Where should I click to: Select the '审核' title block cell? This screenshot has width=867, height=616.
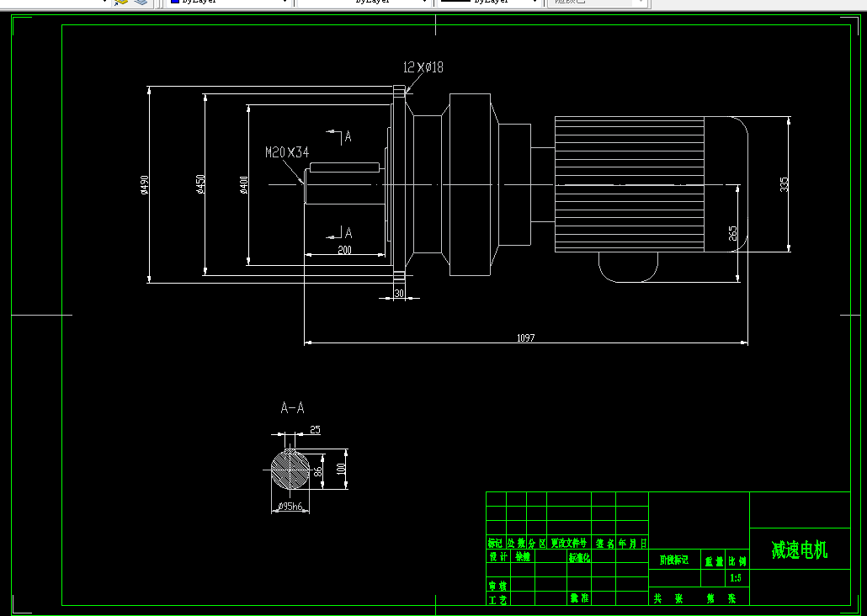[x=499, y=585]
